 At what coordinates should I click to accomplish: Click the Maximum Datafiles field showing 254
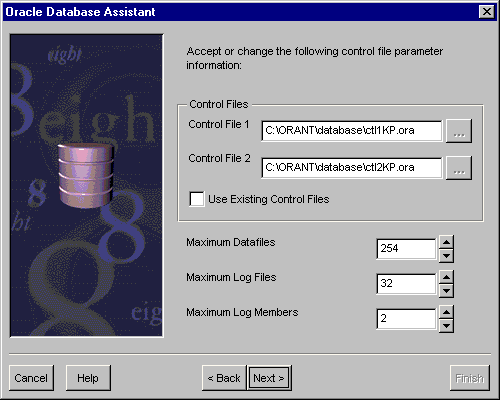point(406,249)
